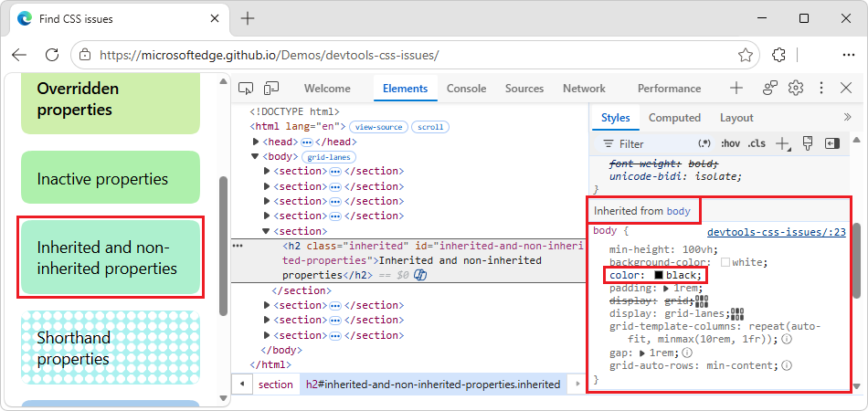
Task: Expand the first section element
Action: click(268, 171)
